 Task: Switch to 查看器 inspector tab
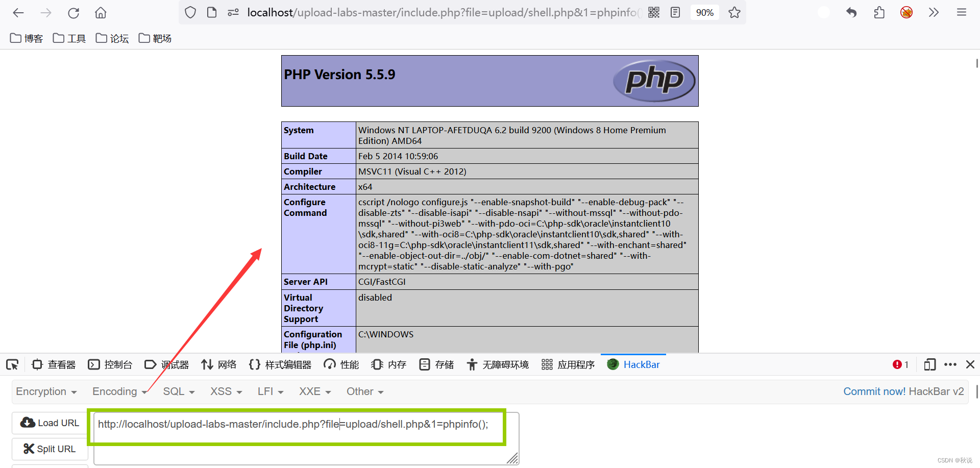(54, 364)
